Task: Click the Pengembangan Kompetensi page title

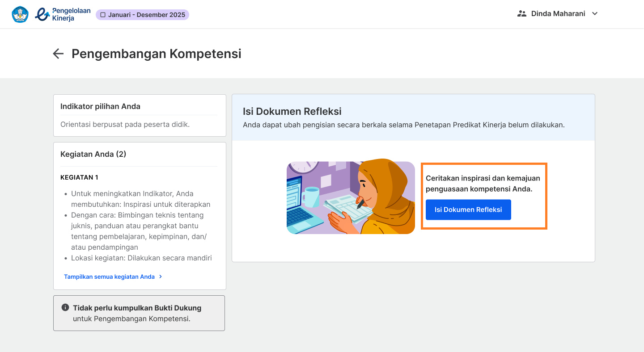Action: [156, 54]
